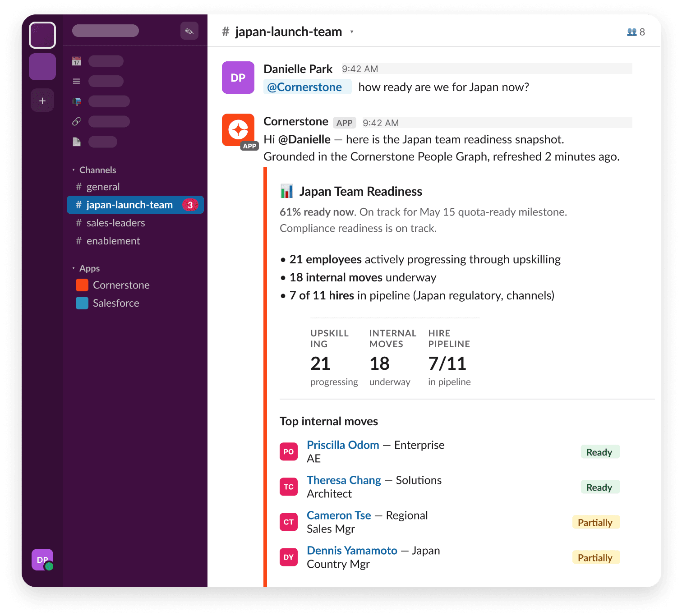Click the workspace name placeholder at sidebar top
Screen dimensions: 682x616
coord(106,31)
